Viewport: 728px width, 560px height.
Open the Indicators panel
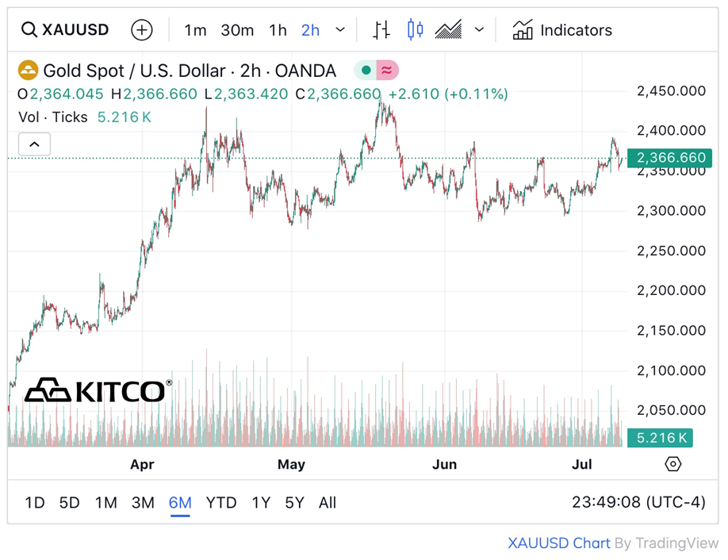[x=562, y=30]
